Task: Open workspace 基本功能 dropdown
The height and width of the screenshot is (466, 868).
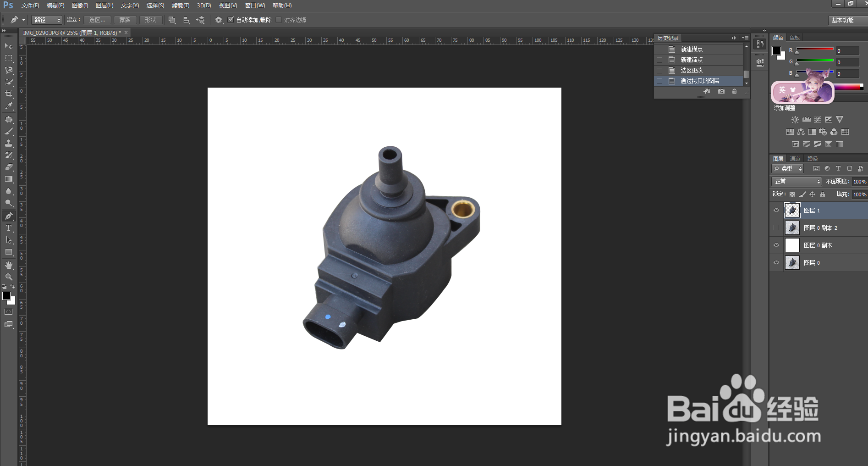Action: point(847,20)
